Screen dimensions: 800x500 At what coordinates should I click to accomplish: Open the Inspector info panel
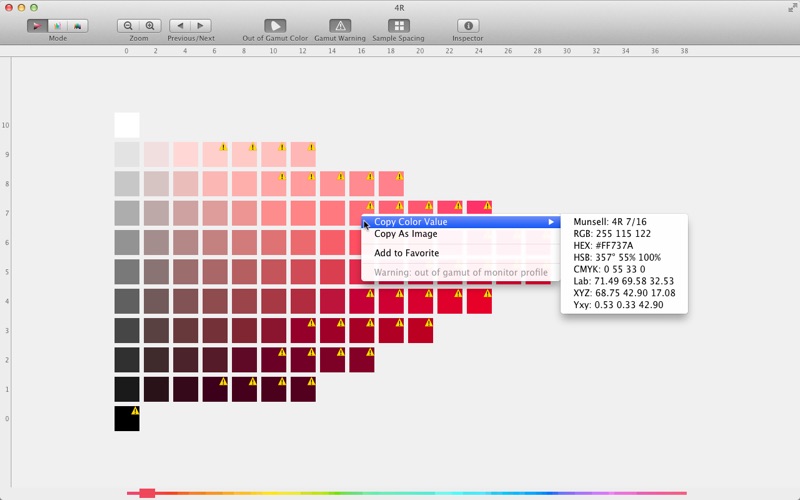[x=468, y=26]
